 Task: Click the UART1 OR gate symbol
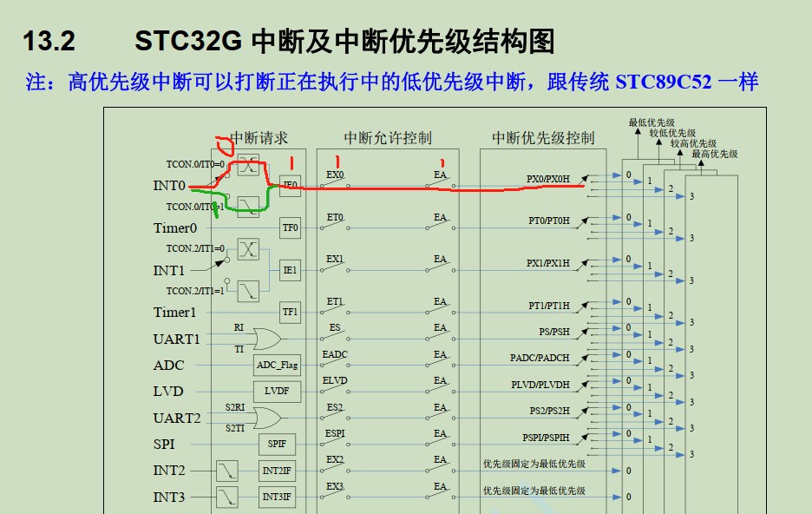click(268, 339)
